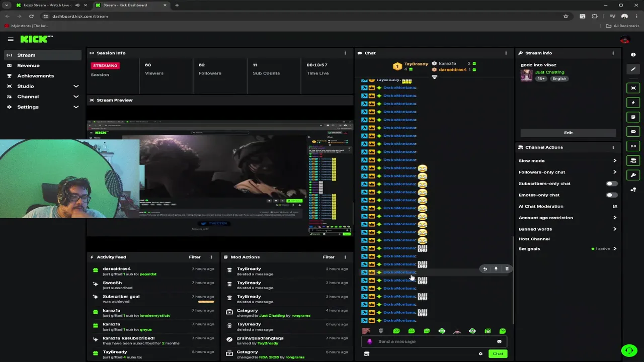The height and width of the screenshot is (362, 644).
Task: Undo icon on hovered chat message
Action: click(485, 269)
